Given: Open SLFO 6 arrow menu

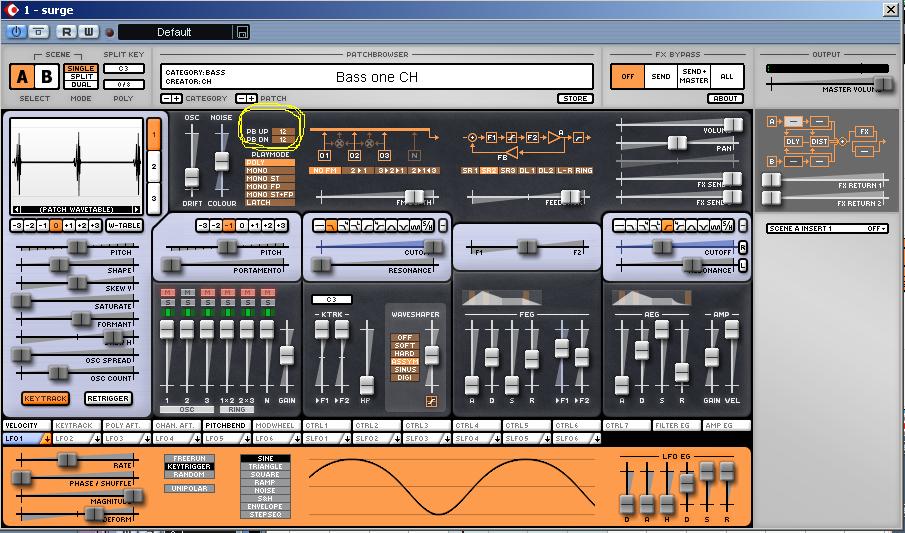Looking at the screenshot, I should coord(597,439).
